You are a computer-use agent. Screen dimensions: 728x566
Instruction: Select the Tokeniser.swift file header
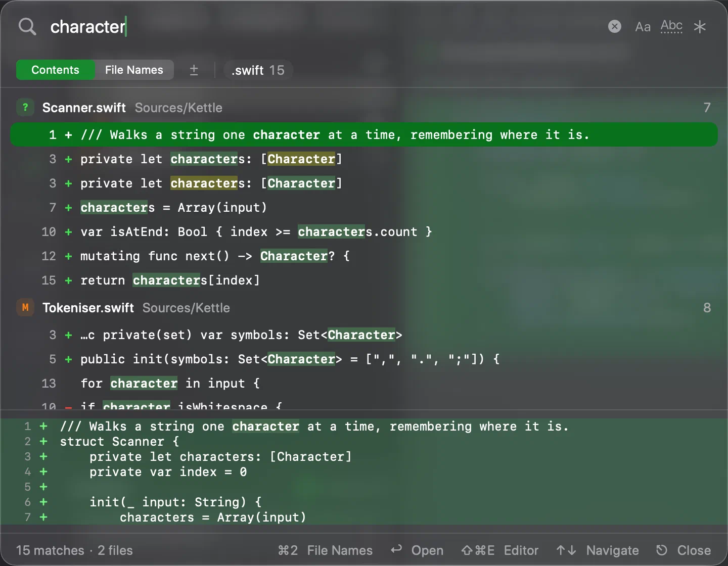[x=364, y=308]
